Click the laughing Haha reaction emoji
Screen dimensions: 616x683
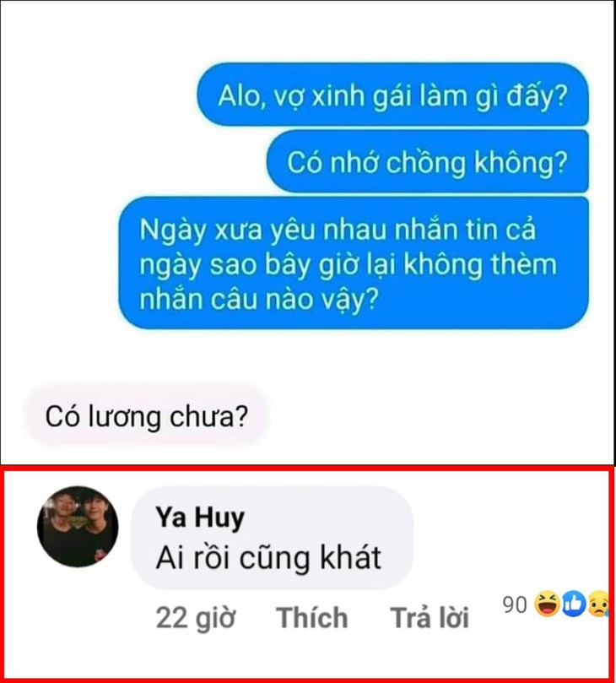click(547, 604)
